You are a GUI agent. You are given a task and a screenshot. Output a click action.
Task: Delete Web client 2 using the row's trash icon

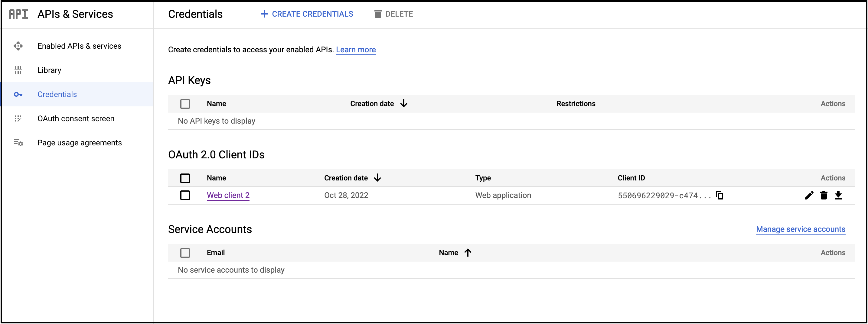tap(824, 195)
